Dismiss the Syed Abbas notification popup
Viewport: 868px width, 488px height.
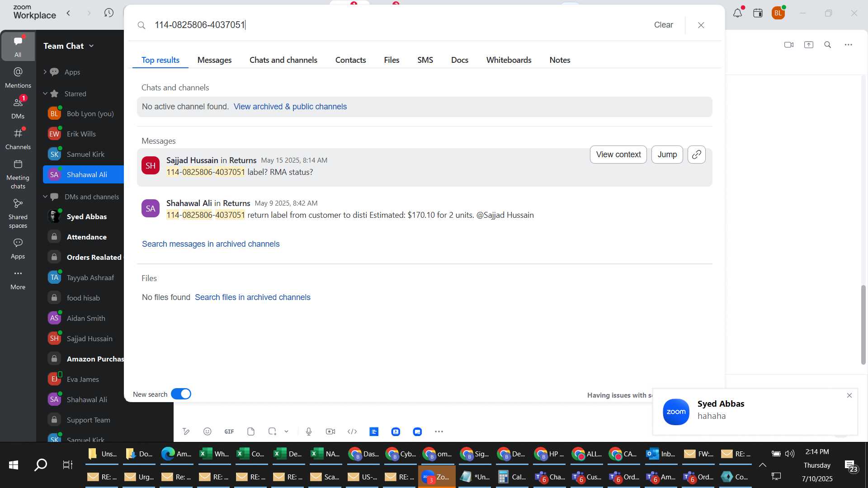[x=849, y=395]
